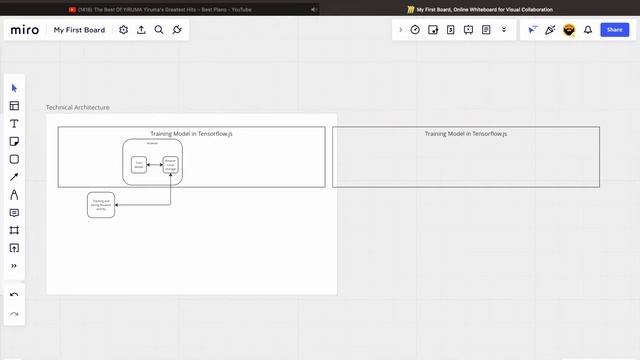Select right Training Model in Tensorflow.js heading
The height and width of the screenshot is (360, 640).
[x=466, y=133]
